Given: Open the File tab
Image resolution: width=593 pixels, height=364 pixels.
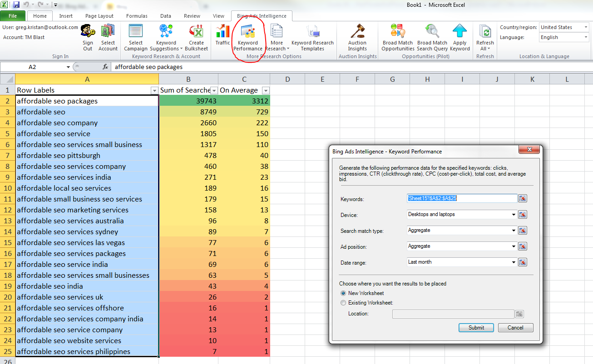Looking at the screenshot, I should (x=13, y=16).
